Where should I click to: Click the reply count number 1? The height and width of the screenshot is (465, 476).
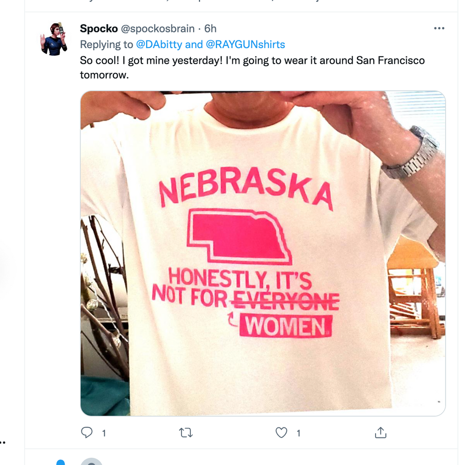[x=104, y=433]
